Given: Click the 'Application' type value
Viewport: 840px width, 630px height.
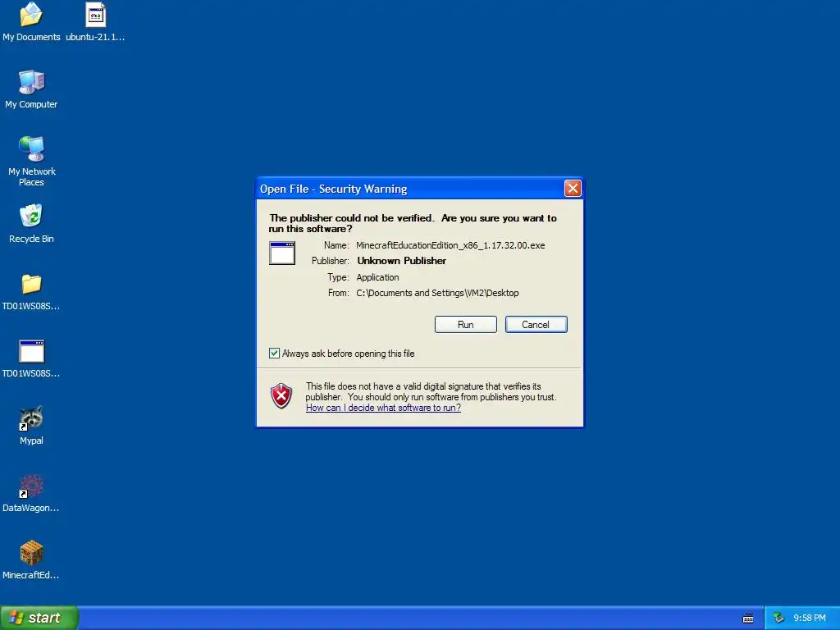Looking at the screenshot, I should 377,277.
